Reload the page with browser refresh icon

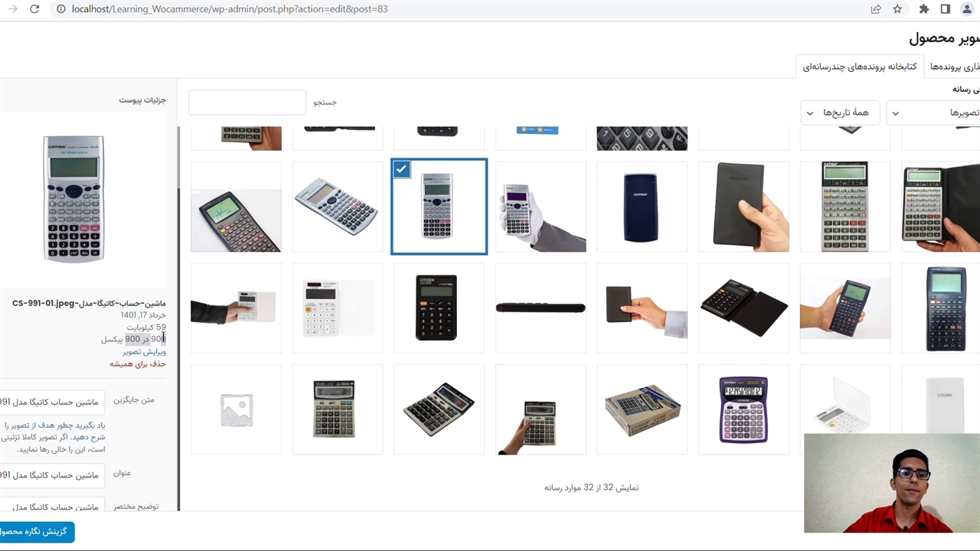34,9
